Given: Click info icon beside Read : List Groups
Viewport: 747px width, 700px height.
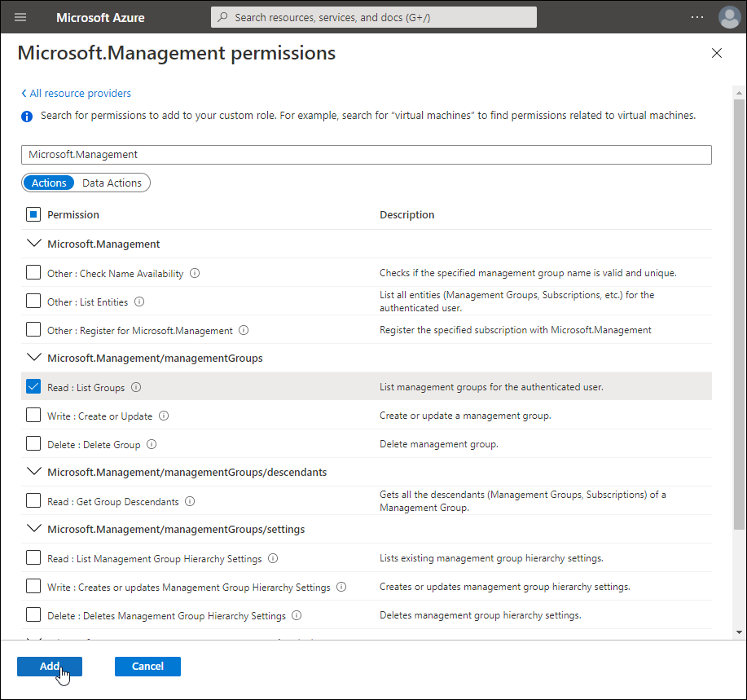Looking at the screenshot, I should pyautogui.click(x=136, y=388).
